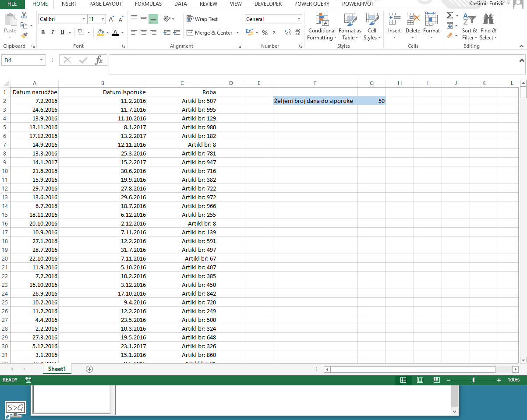This screenshot has height=420, width=527.
Task: Apply Percent Style format
Action: 265,32
